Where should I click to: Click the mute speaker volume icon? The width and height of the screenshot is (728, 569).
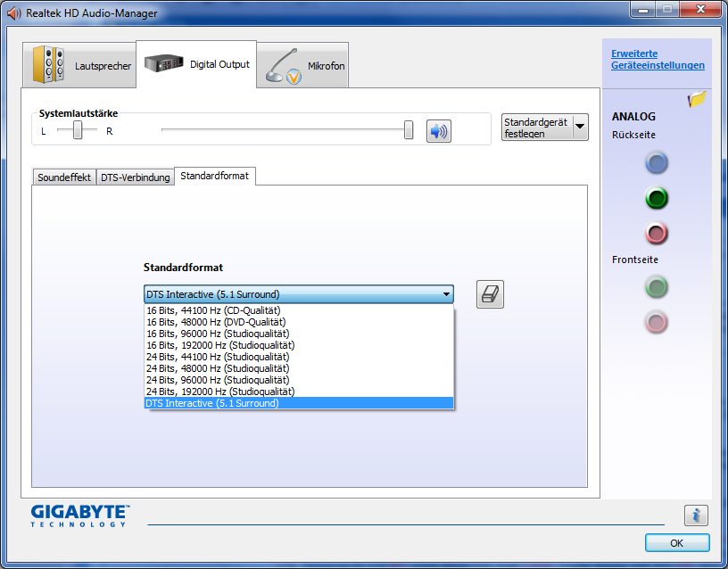(439, 131)
